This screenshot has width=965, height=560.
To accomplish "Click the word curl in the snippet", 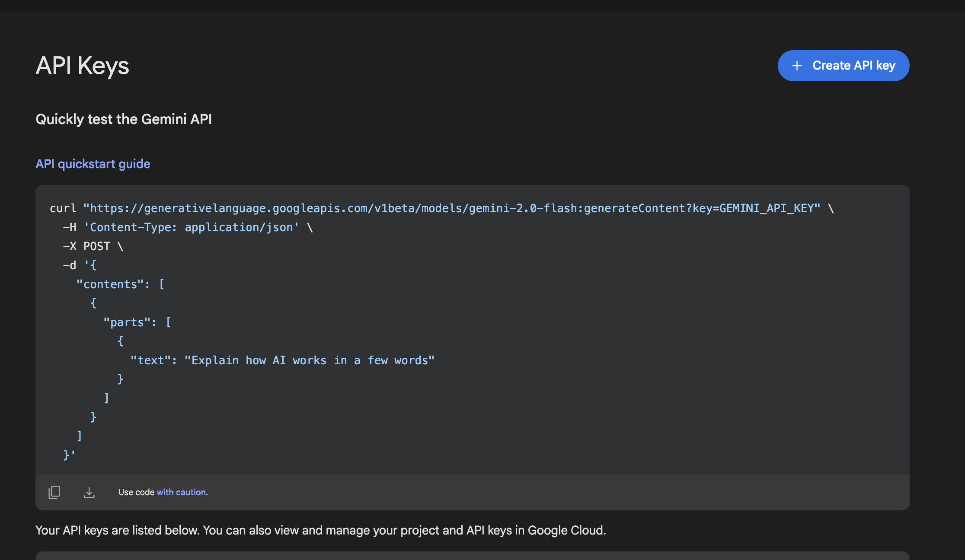I will pos(63,208).
